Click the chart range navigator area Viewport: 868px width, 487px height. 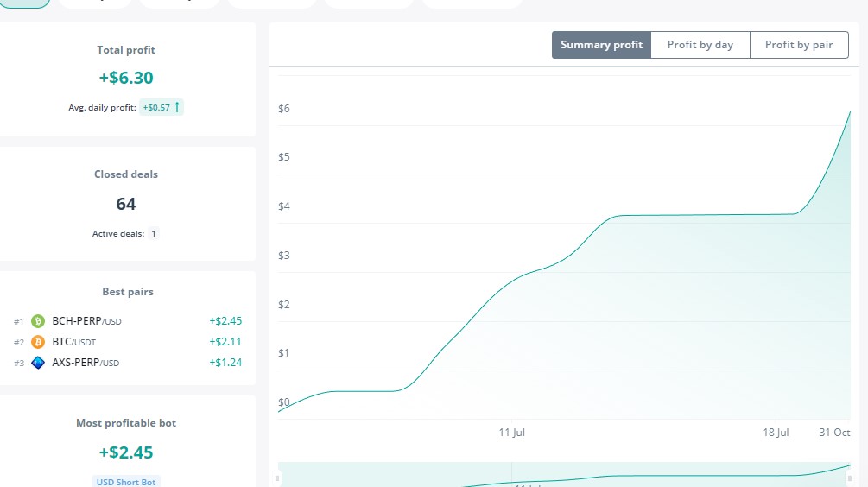564,475
